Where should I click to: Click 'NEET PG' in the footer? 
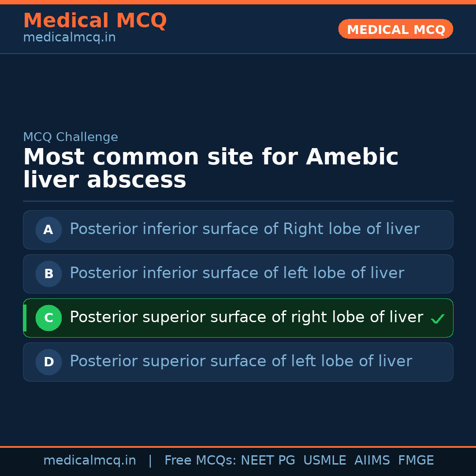(x=268, y=461)
